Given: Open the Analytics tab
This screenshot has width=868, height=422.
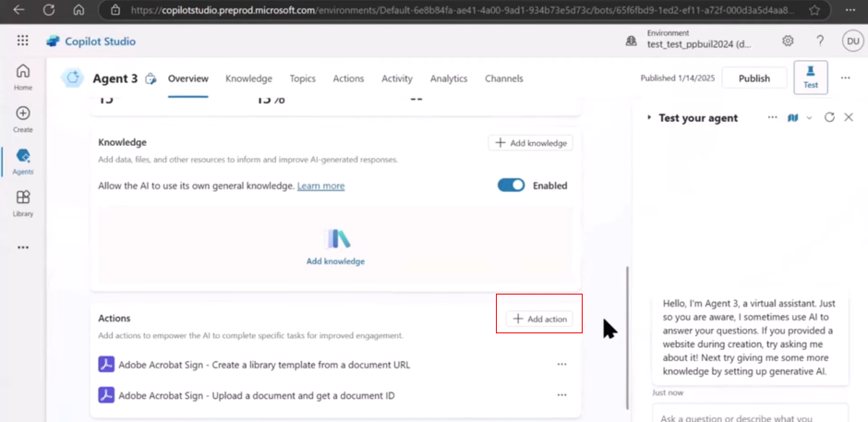Looking at the screenshot, I should pyautogui.click(x=449, y=78).
